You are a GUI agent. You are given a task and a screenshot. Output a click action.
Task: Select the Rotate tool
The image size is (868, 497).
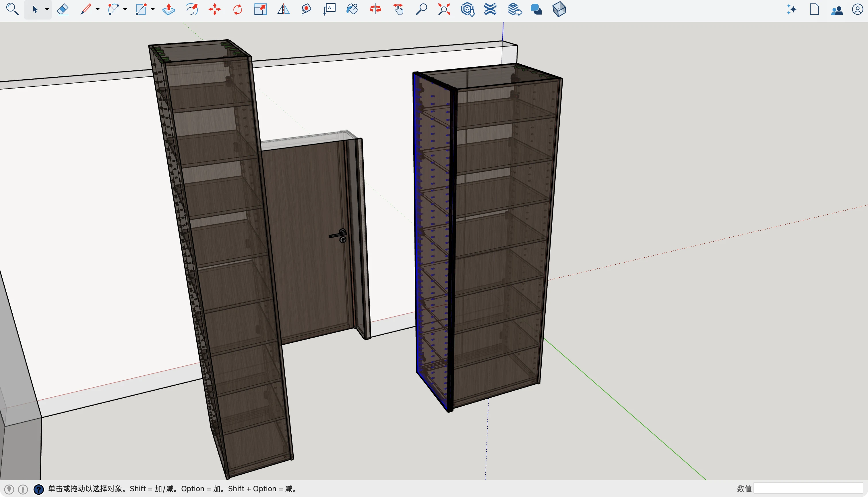coord(238,9)
